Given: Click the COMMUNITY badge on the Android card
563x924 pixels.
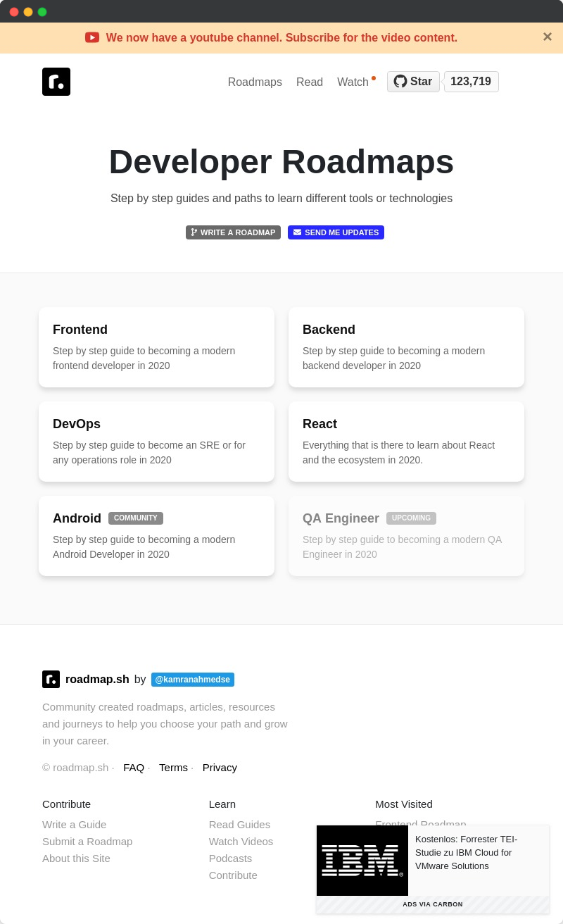Looking at the screenshot, I should (135, 518).
